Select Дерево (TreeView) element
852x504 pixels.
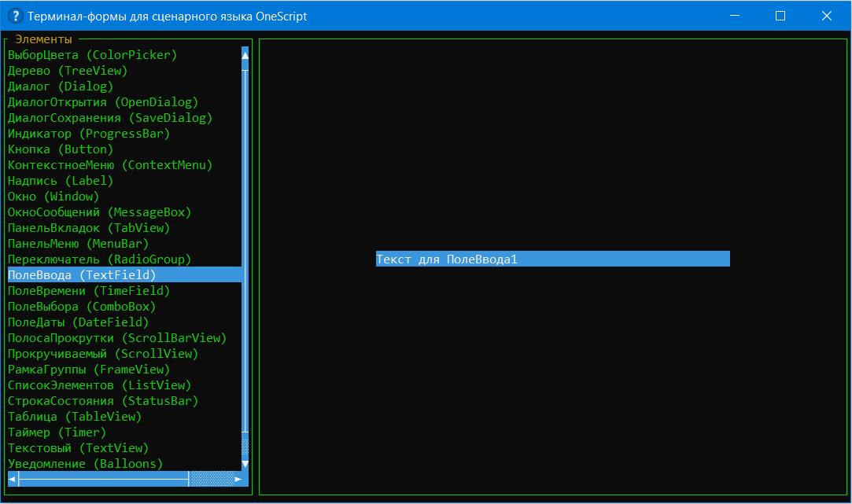click(x=67, y=71)
